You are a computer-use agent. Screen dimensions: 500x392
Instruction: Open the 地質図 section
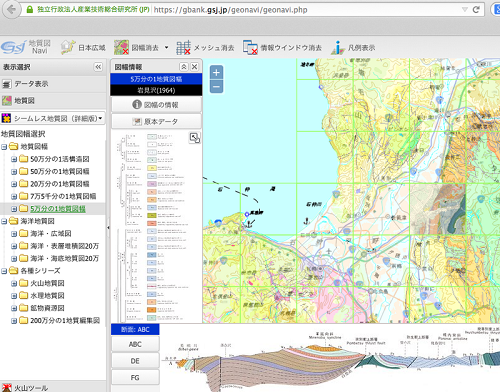tap(53, 100)
